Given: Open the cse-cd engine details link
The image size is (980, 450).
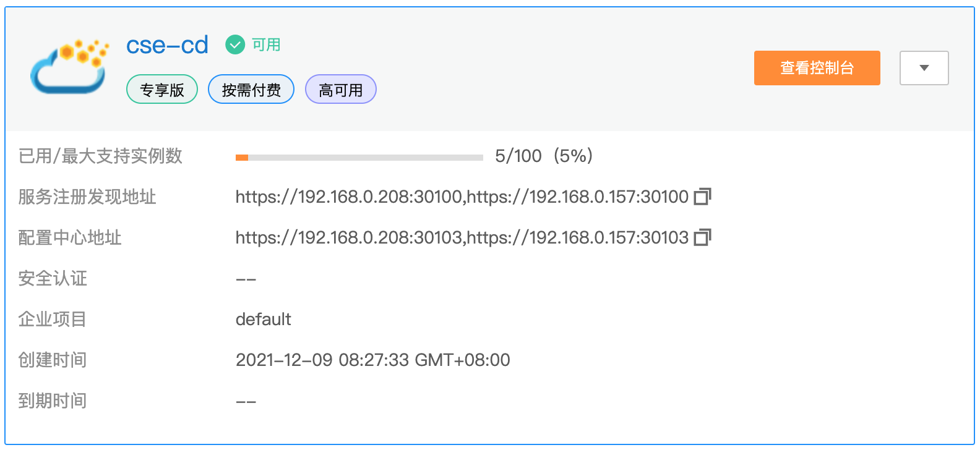Looking at the screenshot, I should [x=167, y=45].
